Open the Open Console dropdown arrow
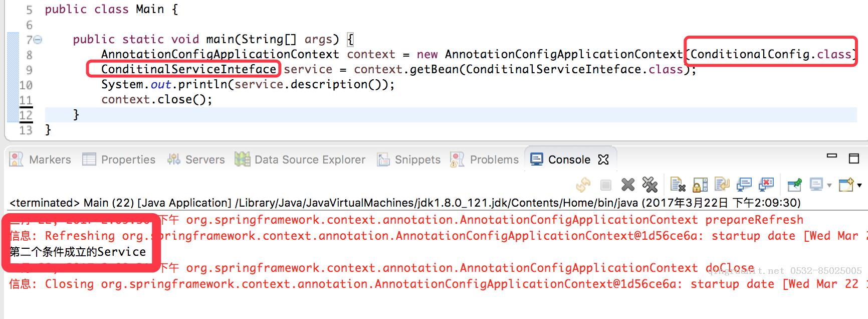868x319 pixels. [859, 186]
